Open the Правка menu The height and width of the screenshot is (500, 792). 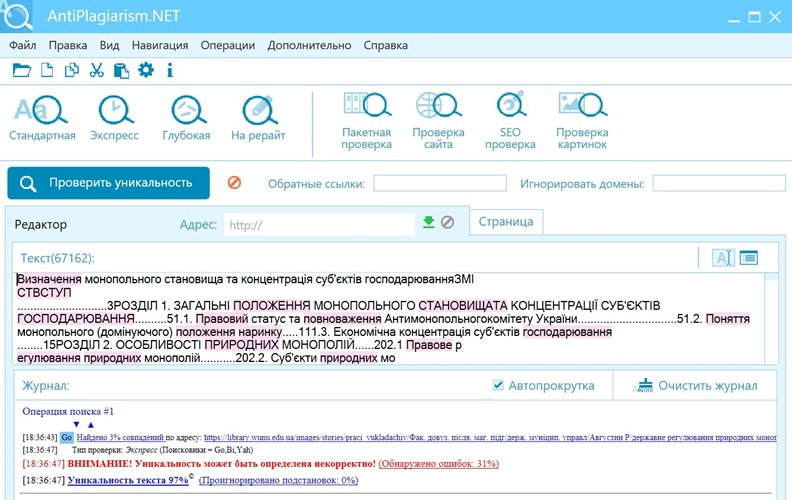[68, 45]
